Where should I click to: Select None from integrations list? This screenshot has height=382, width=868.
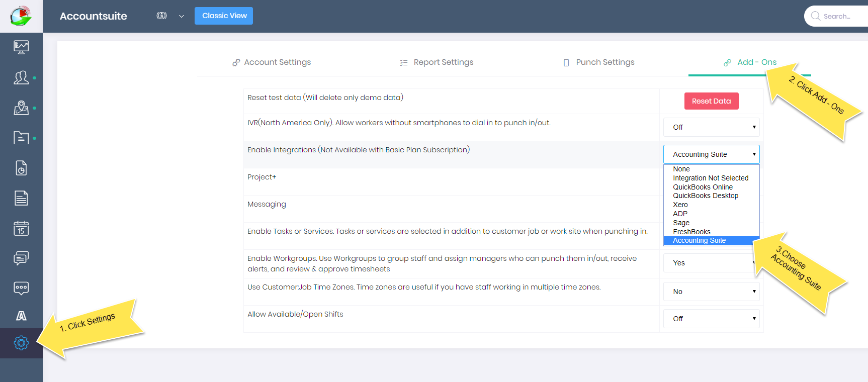(x=711, y=169)
